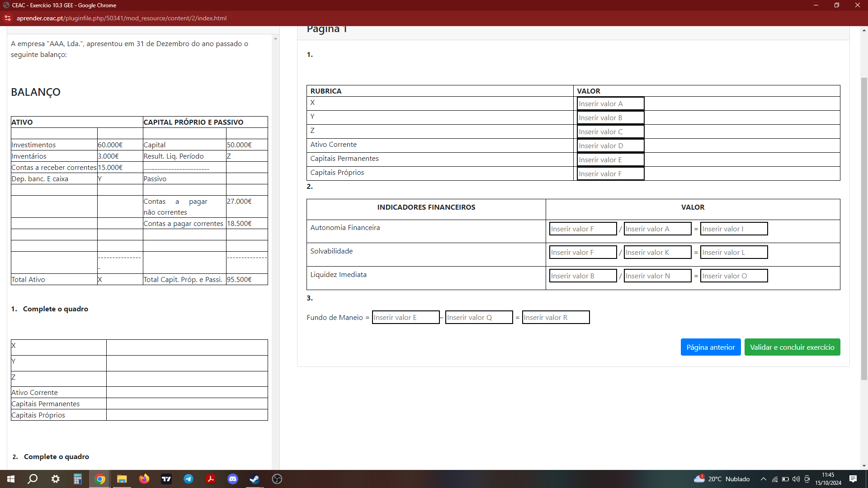Viewport: 868px width, 488px height.
Task: Click Inserir valor B in Liquidez Imediata row
Action: 583,276
